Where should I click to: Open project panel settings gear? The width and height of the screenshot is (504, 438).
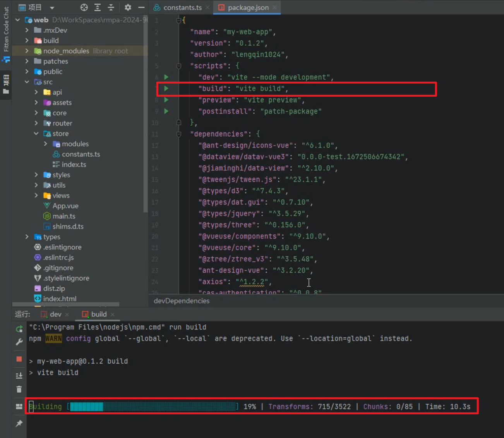coord(128,7)
